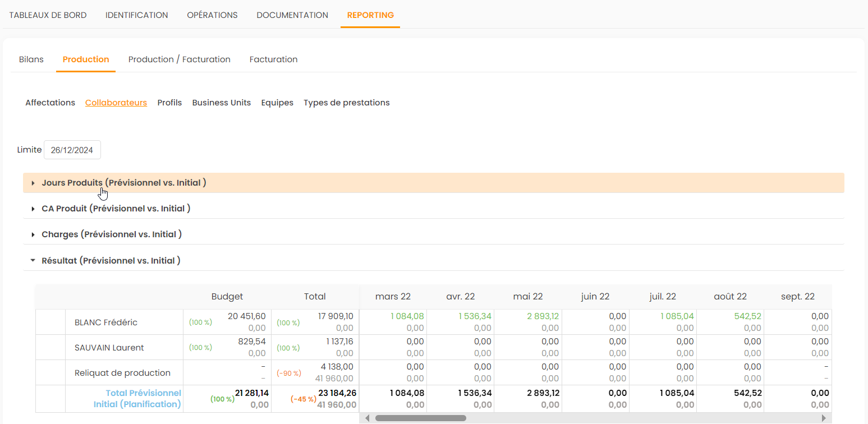
Task: View the Profils report
Action: pyautogui.click(x=169, y=103)
